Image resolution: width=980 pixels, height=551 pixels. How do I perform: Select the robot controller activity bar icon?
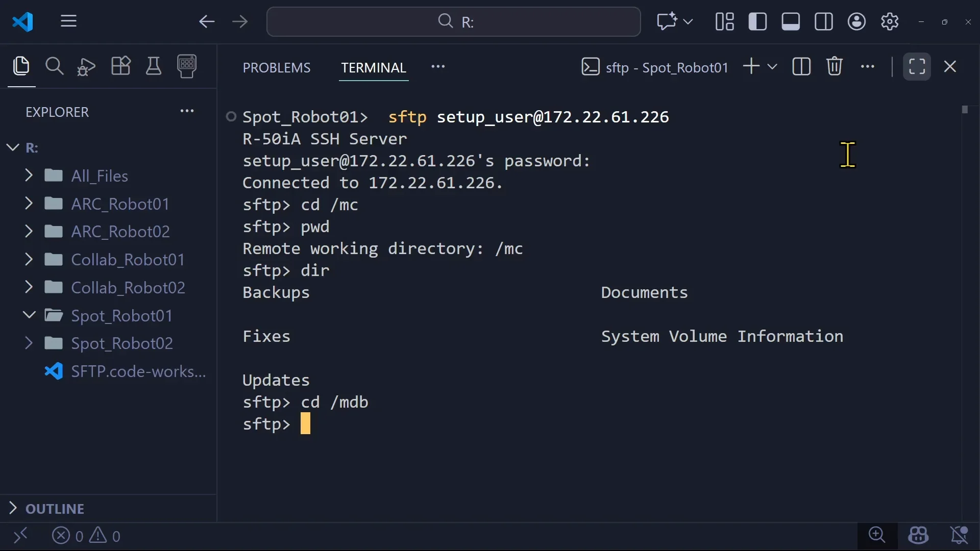pyautogui.click(x=187, y=66)
